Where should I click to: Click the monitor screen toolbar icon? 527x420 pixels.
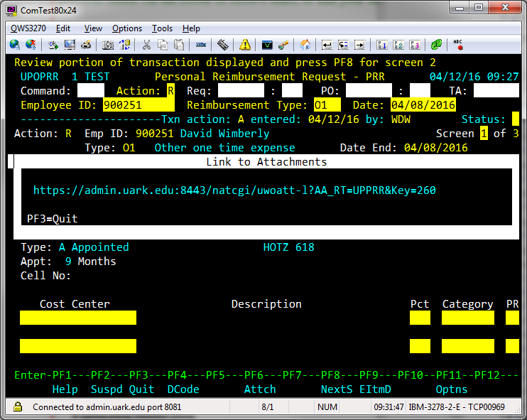(x=70, y=44)
